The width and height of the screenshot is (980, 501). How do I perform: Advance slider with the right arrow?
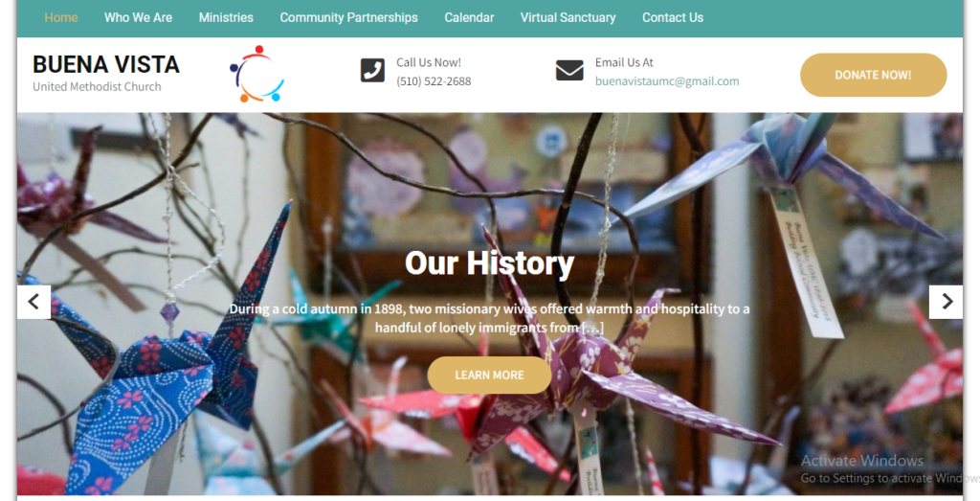pos(947,302)
